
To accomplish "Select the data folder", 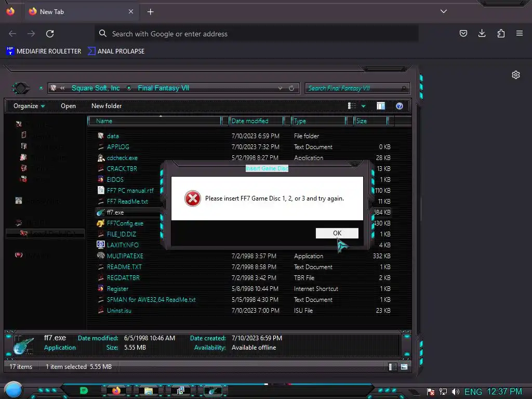I will (113, 136).
